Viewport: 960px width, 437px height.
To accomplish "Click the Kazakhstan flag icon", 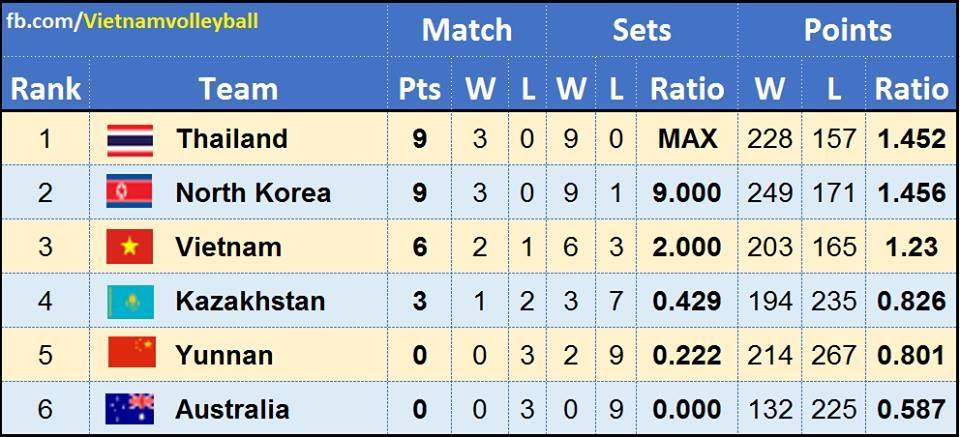I will [x=130, y=300].
